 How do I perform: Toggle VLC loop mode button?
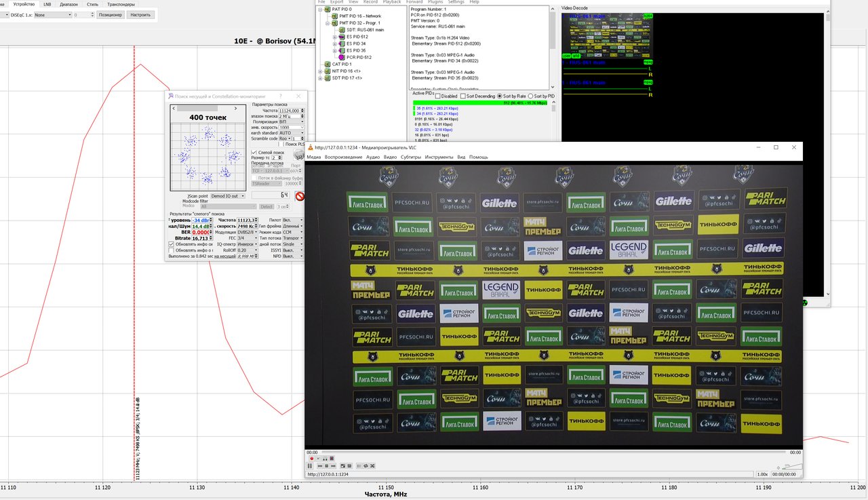(366, 466)
